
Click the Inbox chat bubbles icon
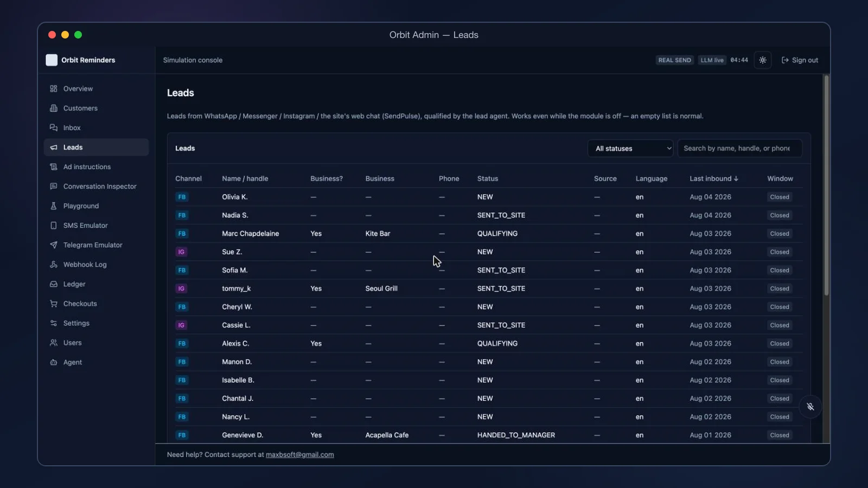coord(54,127)
